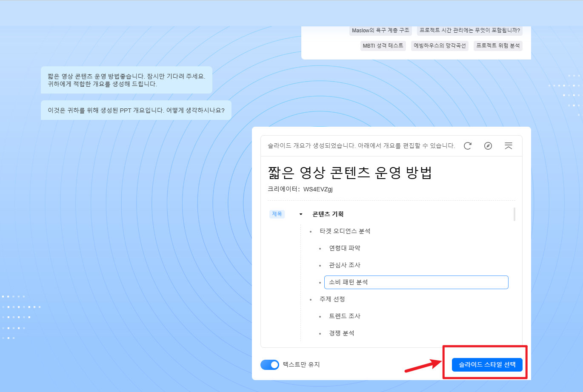Screen dimensions: 583x392
Task: Click the creator line 크리에이터: WS4EVZgj
Action: (300, 189)
